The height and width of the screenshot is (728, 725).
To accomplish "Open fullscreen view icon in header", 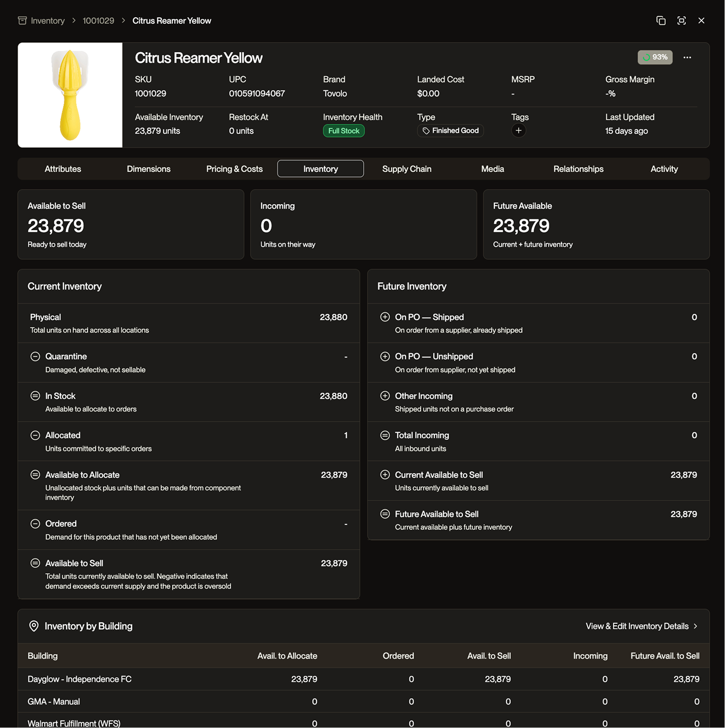I will click(681, 20).
